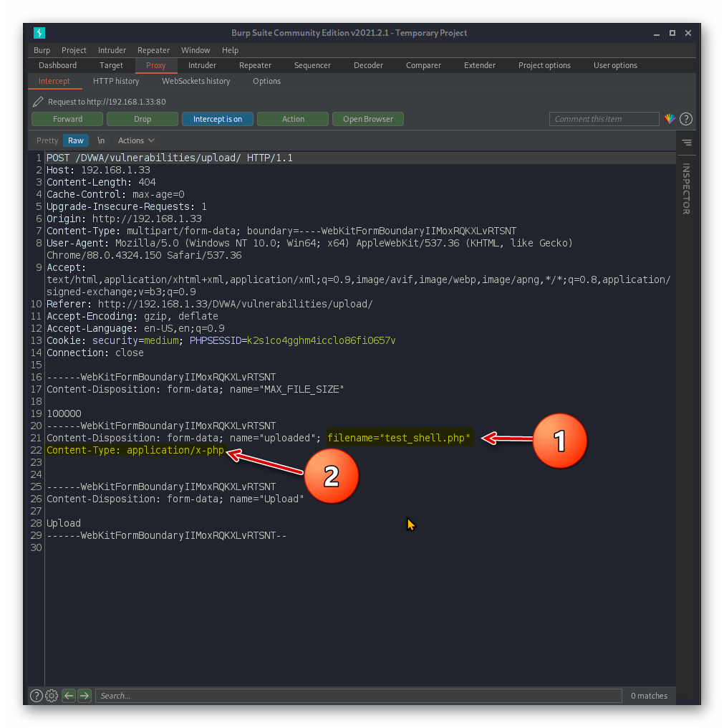Open the Window menu
This screenshot has height=728, width=724.
pyautogui.click(x=196, y=50)
